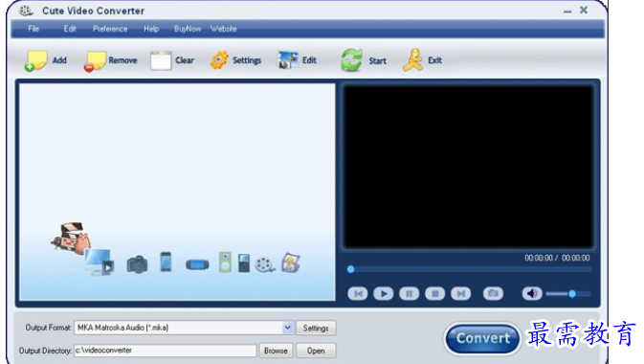
Task: Click the Output Directory path field
Action: pos(166,351)
